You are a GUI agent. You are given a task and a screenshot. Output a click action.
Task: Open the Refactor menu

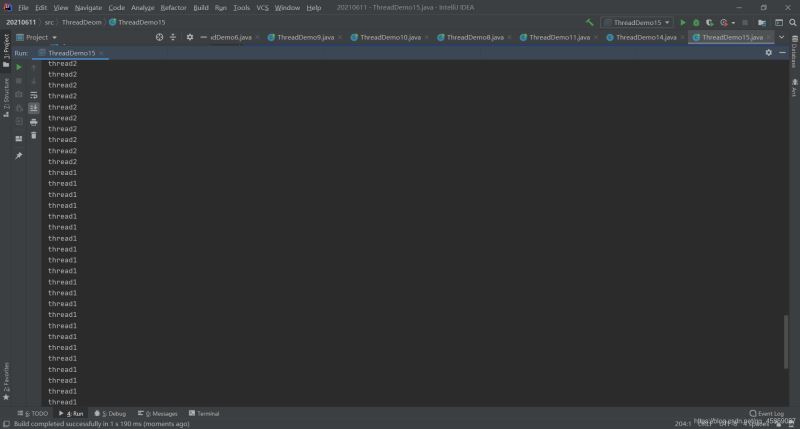(x=173, y=8)
